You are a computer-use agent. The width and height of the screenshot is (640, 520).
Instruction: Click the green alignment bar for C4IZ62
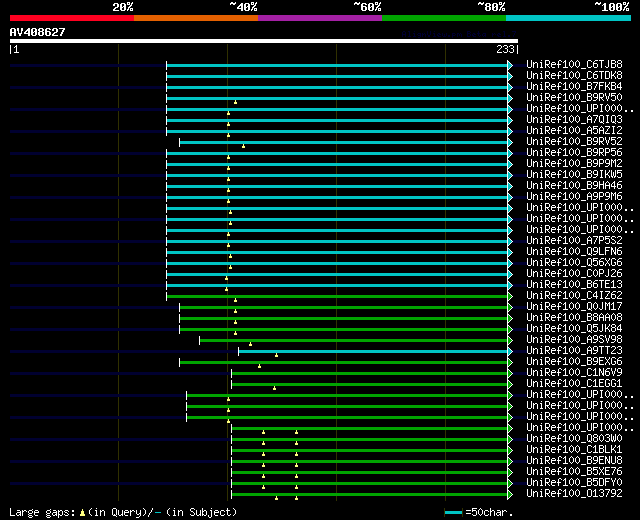337,297
